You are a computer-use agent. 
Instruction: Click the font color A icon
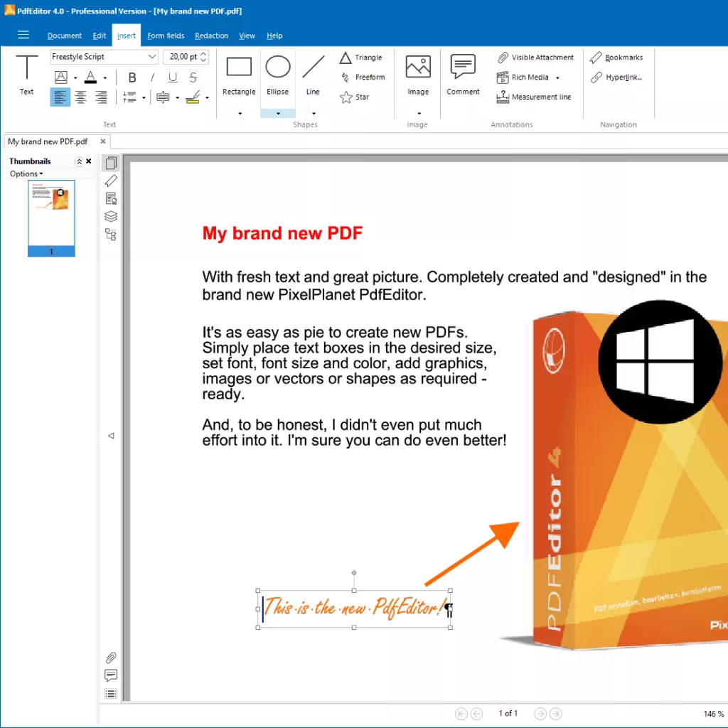90,77
